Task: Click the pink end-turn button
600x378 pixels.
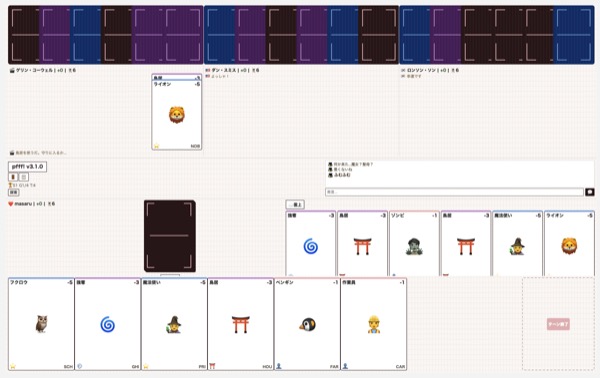Action: 558,324
